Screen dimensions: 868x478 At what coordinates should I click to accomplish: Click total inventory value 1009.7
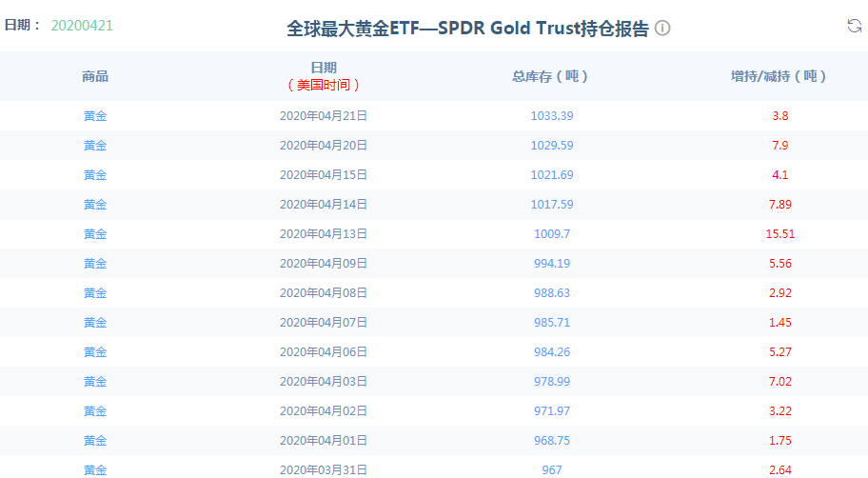[x=552, y=233]
